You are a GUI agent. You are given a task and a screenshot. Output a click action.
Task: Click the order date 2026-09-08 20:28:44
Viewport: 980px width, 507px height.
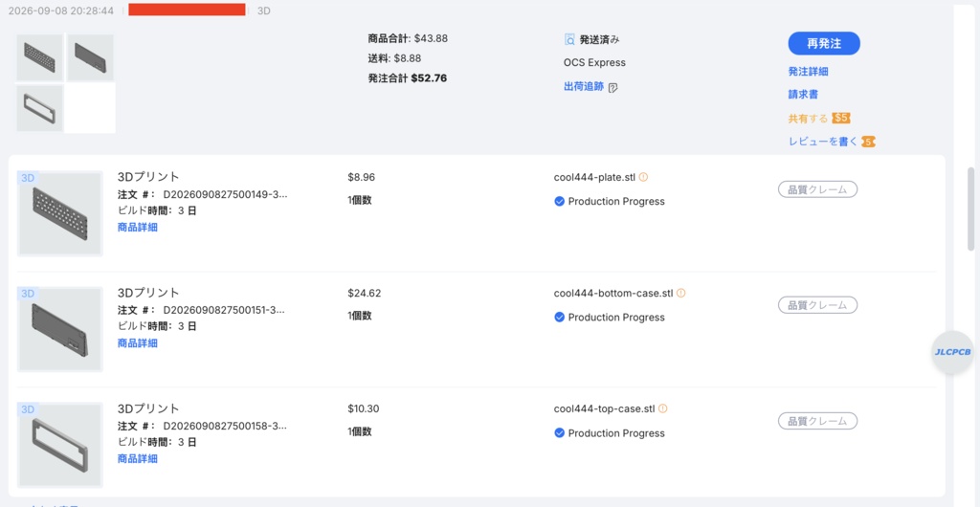(x=60, y=11)
